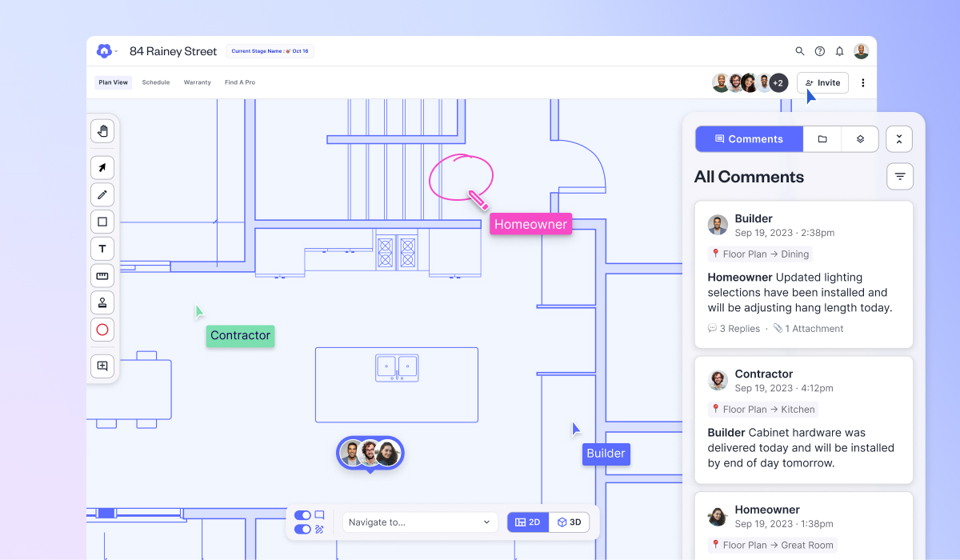Open the help question mark icon
960x560 pixels.
(820, 51)
